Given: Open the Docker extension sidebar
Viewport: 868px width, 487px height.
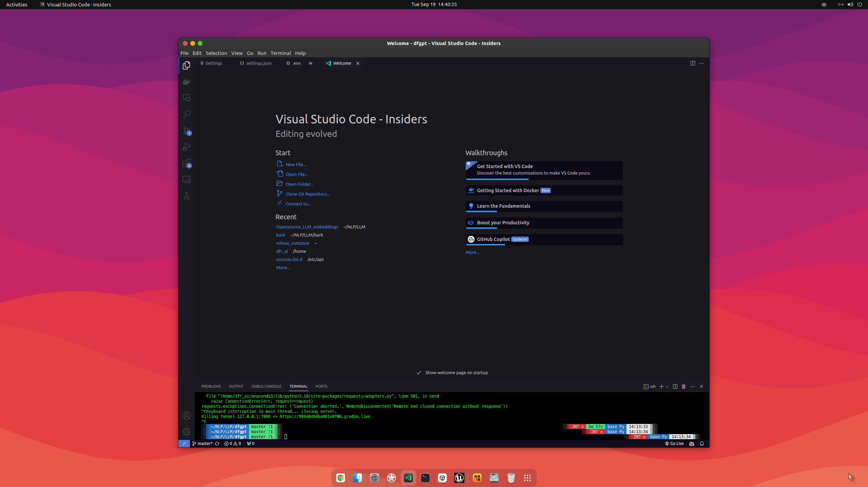Looking at the screenshot, I should [187, 82].
